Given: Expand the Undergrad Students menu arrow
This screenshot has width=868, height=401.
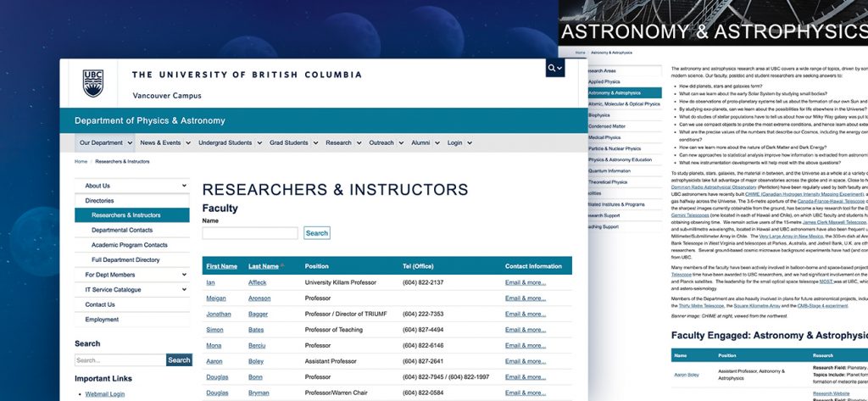Looking at the screenshot, I should [259, 143].
